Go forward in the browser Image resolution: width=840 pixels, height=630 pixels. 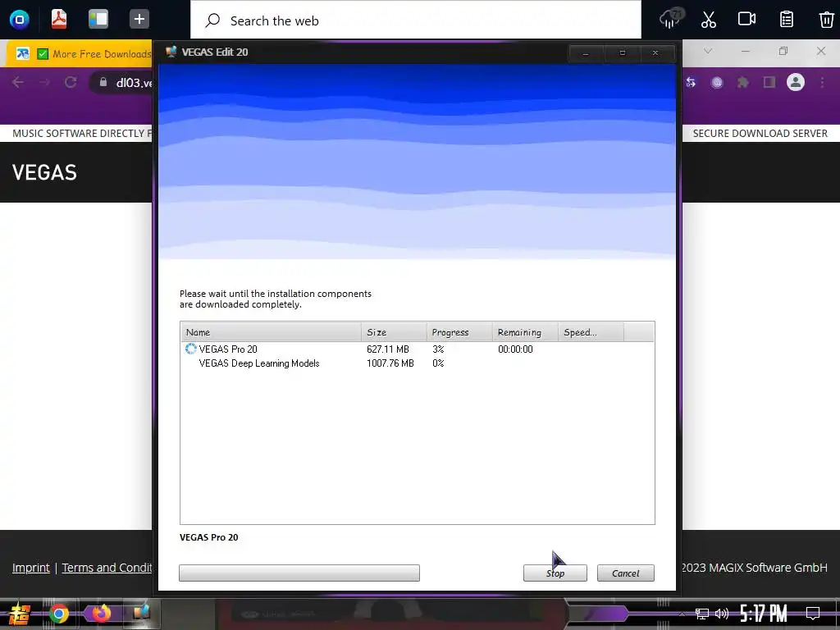pyautogui.click(x=44, y=82)
